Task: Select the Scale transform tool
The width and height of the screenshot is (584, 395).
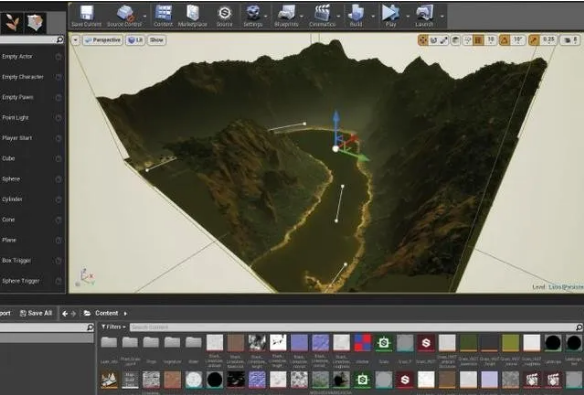Action: pos(444,40)
